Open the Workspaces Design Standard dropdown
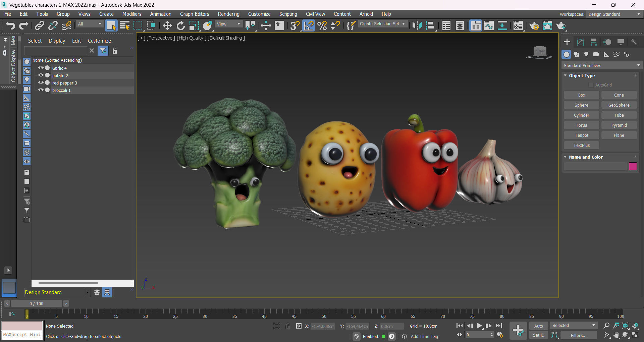The height and width of the screenshot is (342, 644). [x=614, y=14]
